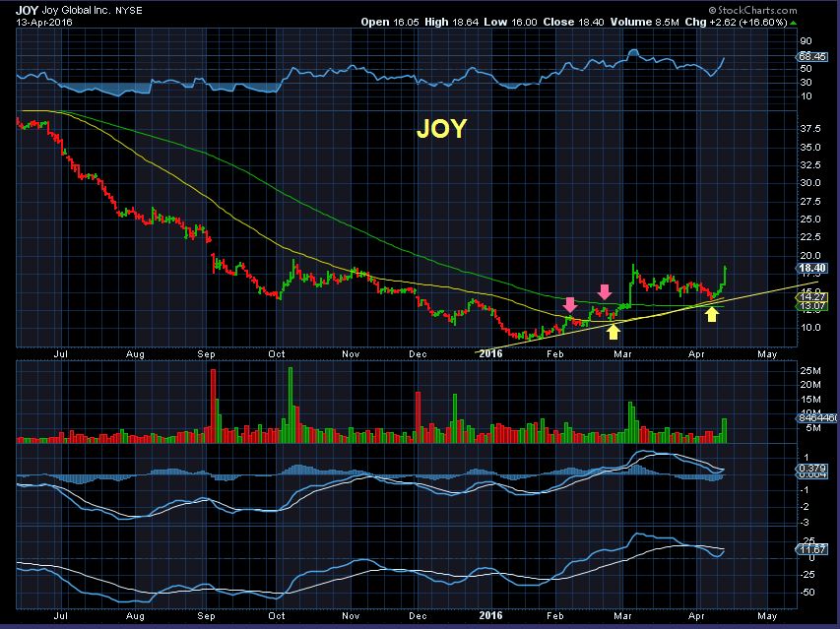Viewport: 840px width, 629px height.
Task: Click the green up-triangle beside the Chg value
Action: (794, 23)
